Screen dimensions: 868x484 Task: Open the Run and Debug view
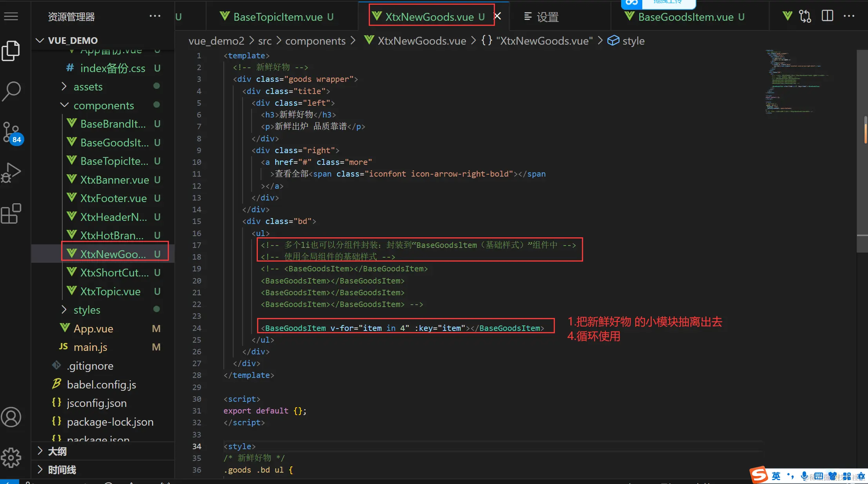11,173
